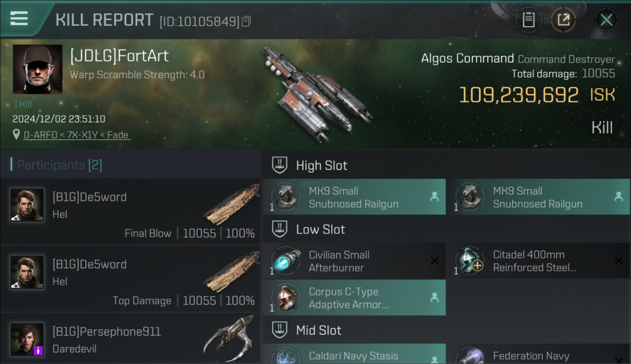
Task: View De5word Top Damage participant entry
Action: point(130,279)
